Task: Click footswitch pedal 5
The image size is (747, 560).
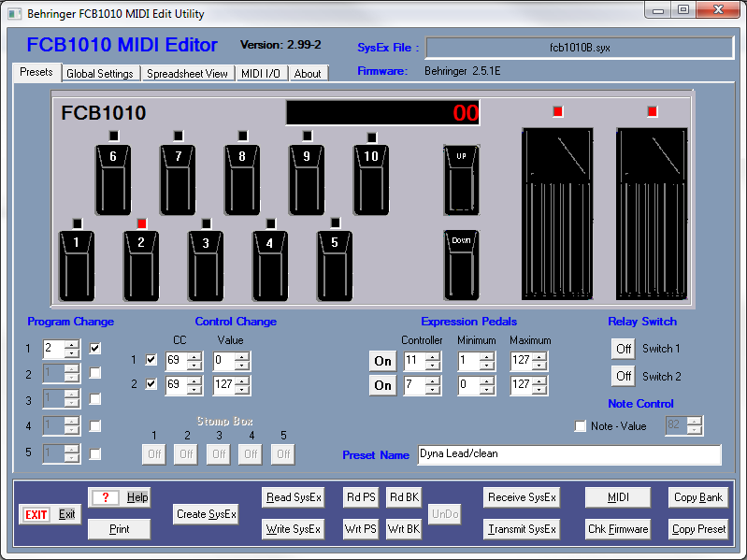Action: (335, 266)
